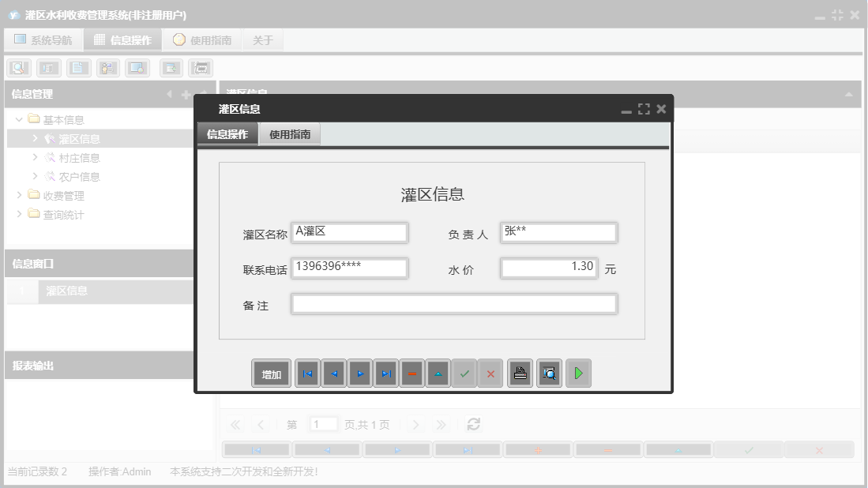Screen dimensions: 868x488
Task: Click the previous-record arrow icon
Action: click(x=333, y=373)
